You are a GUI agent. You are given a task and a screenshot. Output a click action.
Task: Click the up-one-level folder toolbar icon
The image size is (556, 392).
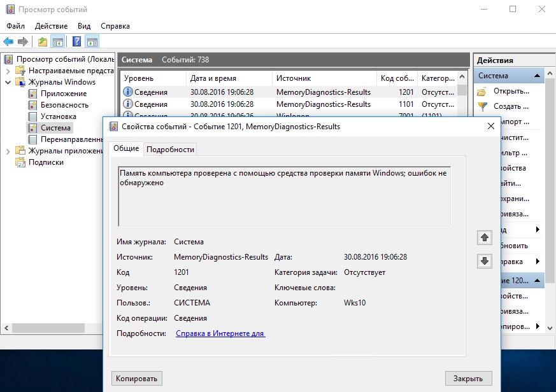[42, 42]
